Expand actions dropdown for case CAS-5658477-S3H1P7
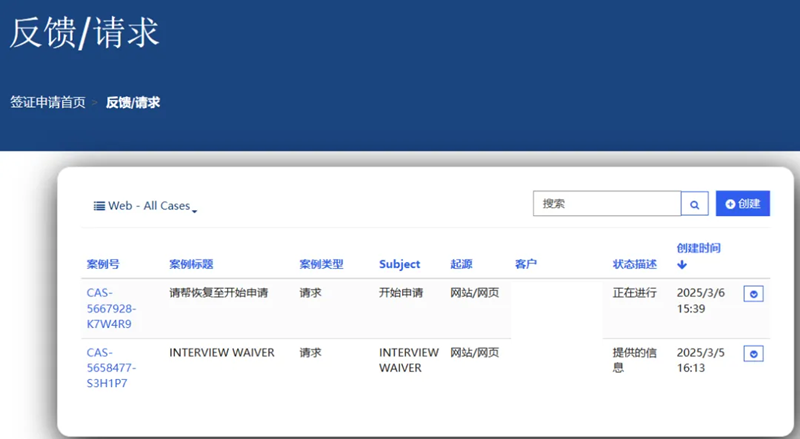800x439 pixels. coord(753,354)
